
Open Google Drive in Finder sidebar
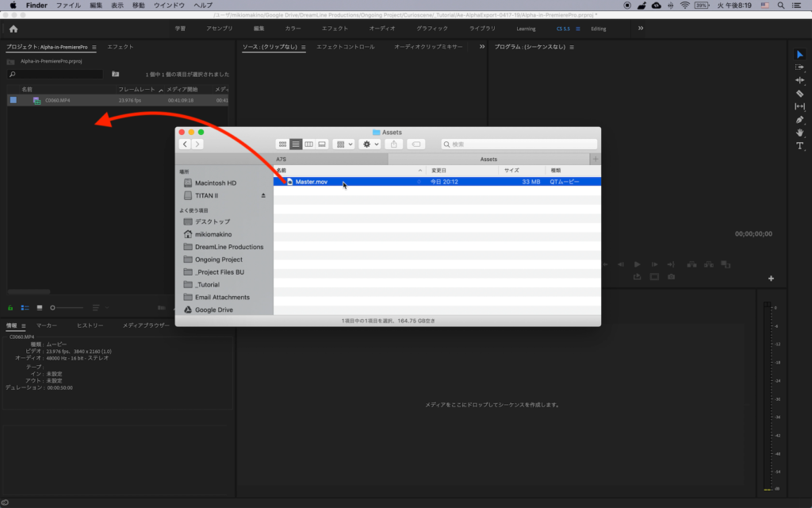[x=214, y=310]
